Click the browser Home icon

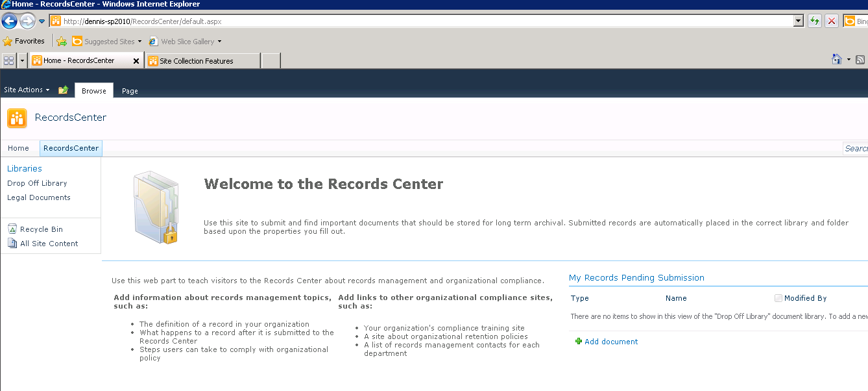tap(836, 59)
